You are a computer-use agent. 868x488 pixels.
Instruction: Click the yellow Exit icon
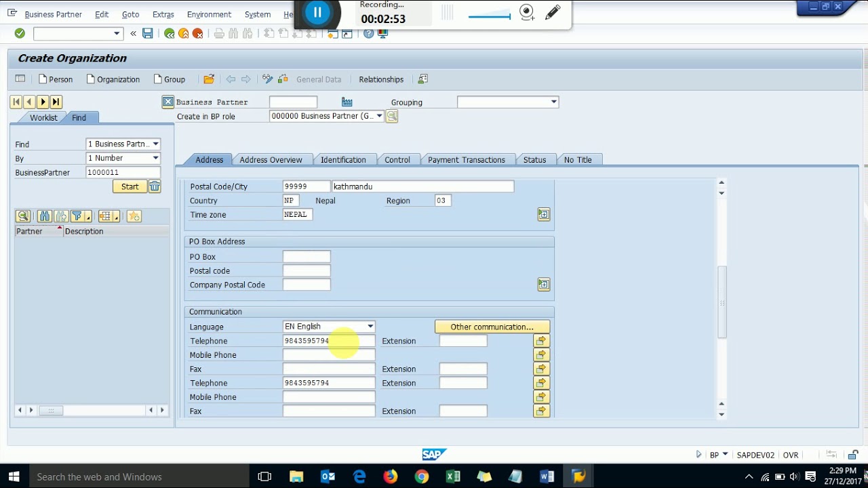(x=183, y=33)
